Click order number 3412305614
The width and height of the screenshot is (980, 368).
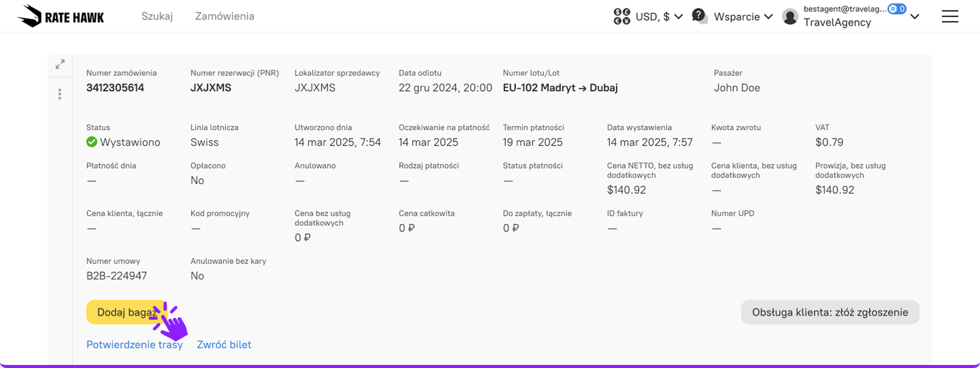(115, 87)
